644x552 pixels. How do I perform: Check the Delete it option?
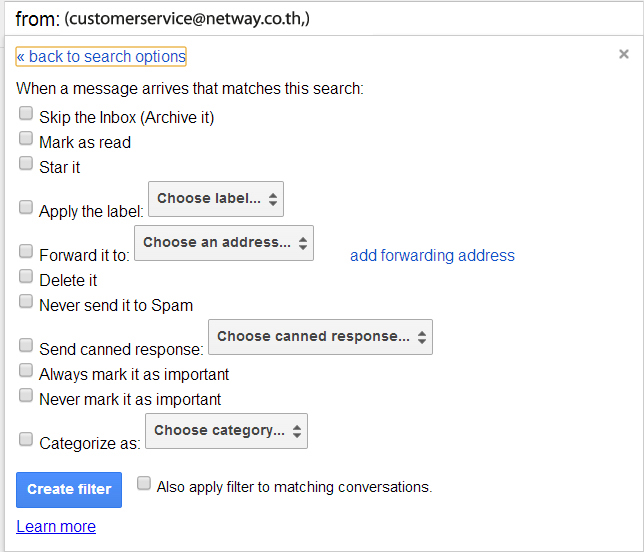(26, 277)
